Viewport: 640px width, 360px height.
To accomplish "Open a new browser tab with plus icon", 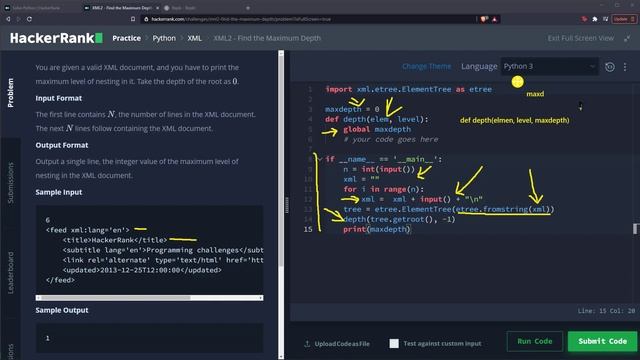I will click(x=248, y=8).
